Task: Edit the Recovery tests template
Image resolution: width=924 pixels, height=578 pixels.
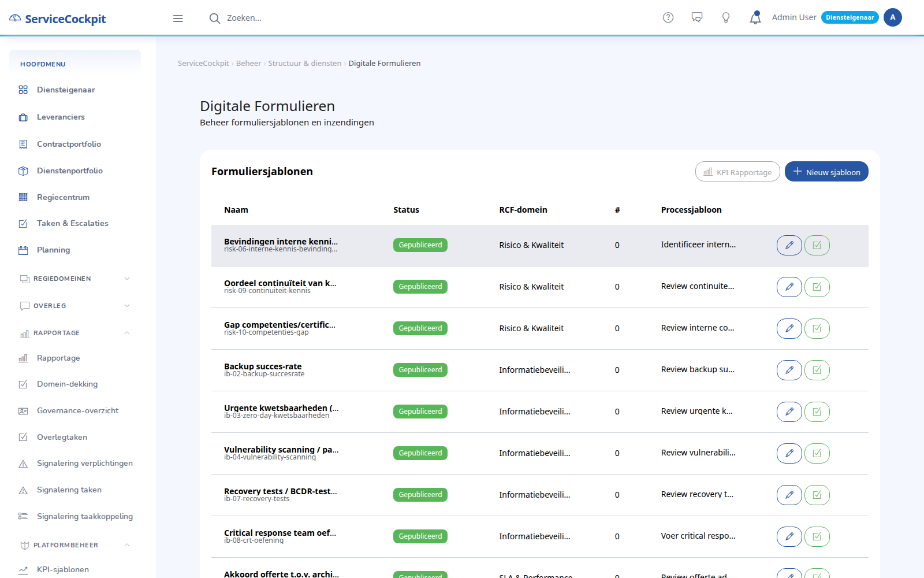Action: 789,495
